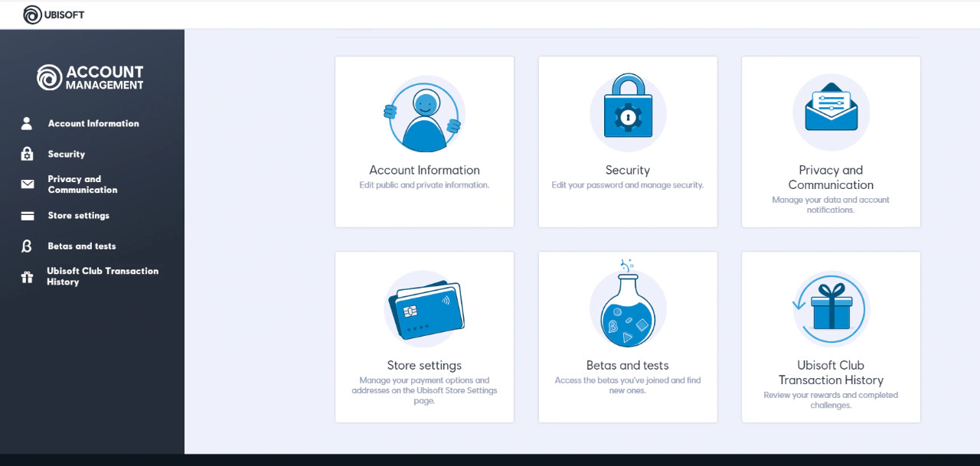Click the beta symbol icon in sidebar
The image size is (980, 466).
[27, 246]
